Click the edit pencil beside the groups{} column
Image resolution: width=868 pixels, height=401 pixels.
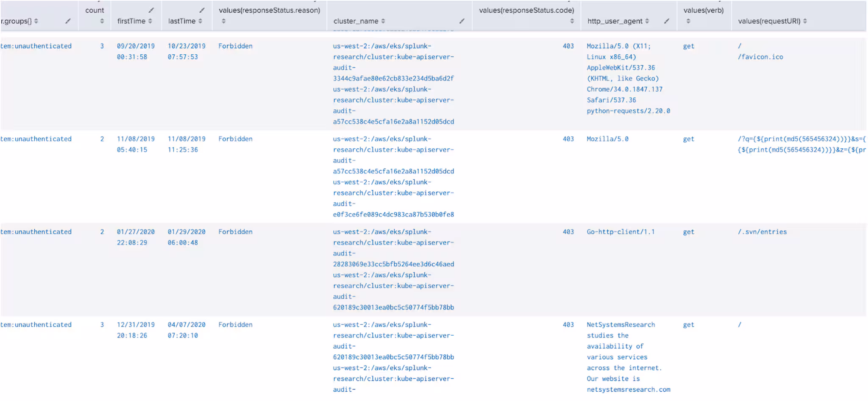click(x=68, y=21)
